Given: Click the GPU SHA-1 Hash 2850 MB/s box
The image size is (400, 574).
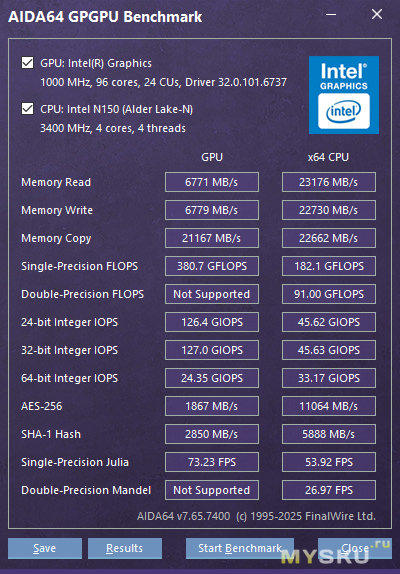Looking at the screenshot, I should click(212, 434).
